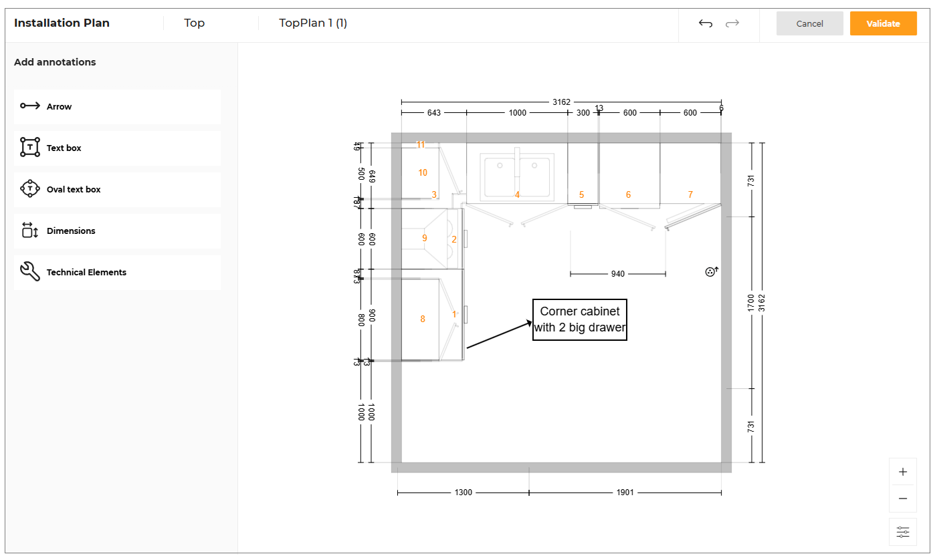Zoom out with the minus button
The width and height of the screenshot is (939, 560).
903,499
